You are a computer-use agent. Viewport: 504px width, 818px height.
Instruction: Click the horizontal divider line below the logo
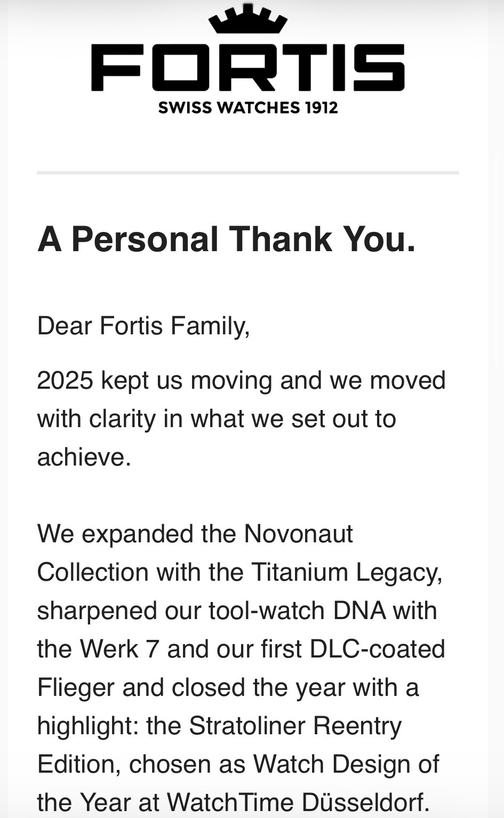click(247, 173)
